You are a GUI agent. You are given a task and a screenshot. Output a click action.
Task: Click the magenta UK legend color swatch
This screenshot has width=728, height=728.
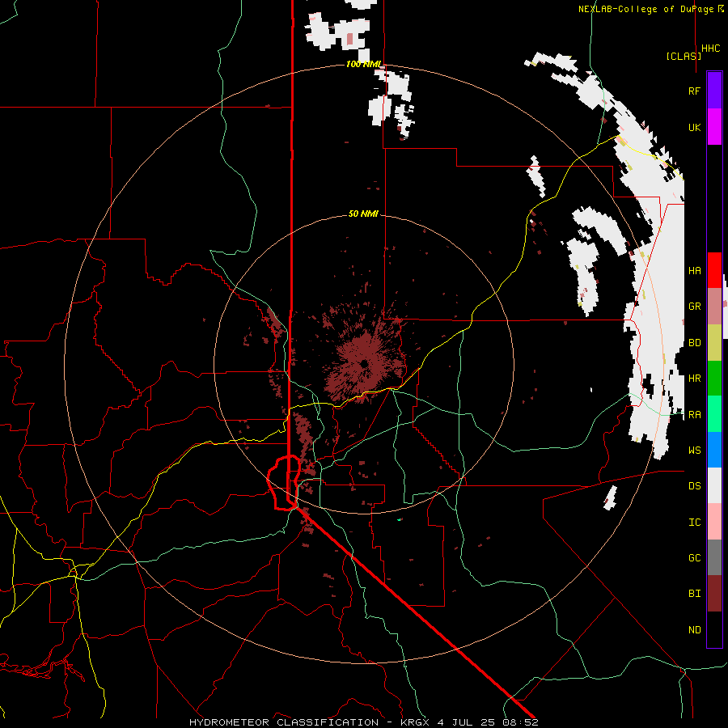[x=714, y=127]
